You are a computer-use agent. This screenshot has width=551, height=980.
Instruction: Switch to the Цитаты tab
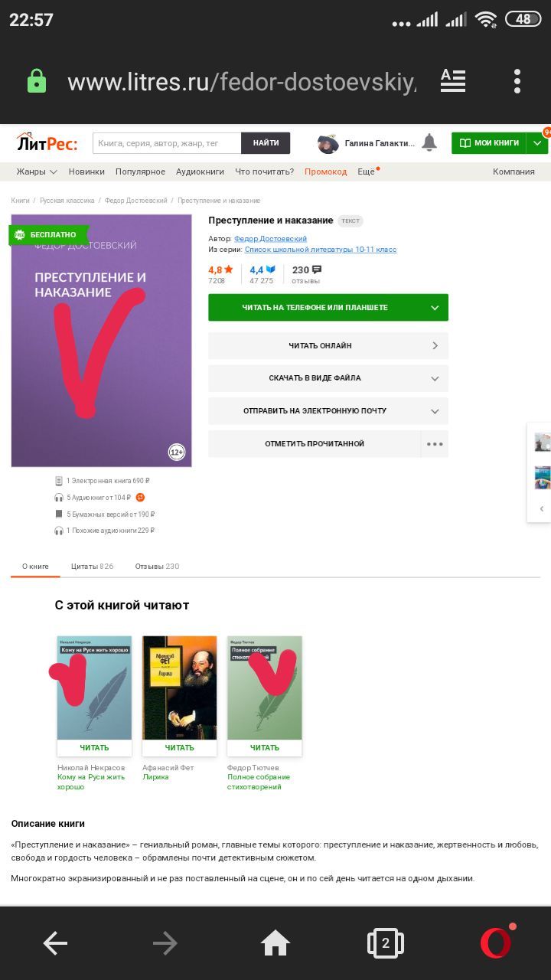[92, 567]
